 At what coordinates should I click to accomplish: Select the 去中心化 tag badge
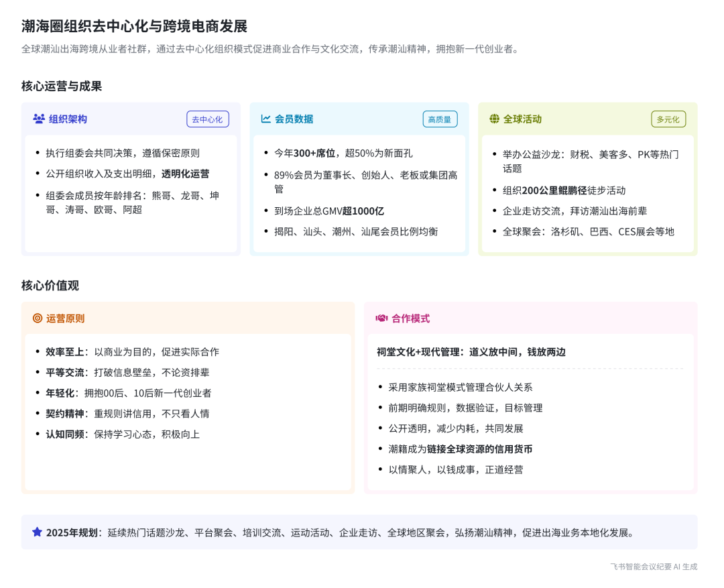click(x=207, y=119)
